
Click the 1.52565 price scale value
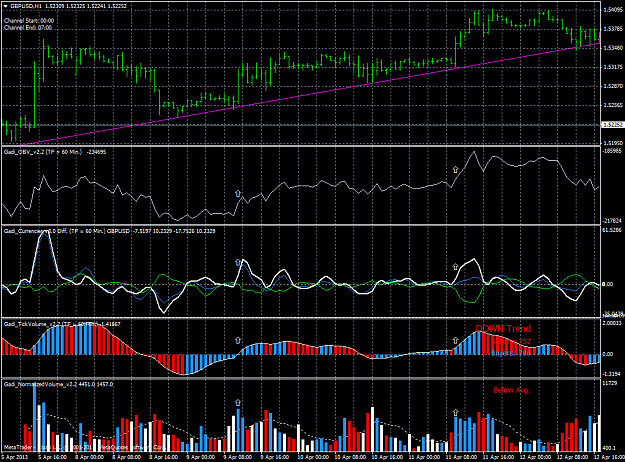coord(613,105)
